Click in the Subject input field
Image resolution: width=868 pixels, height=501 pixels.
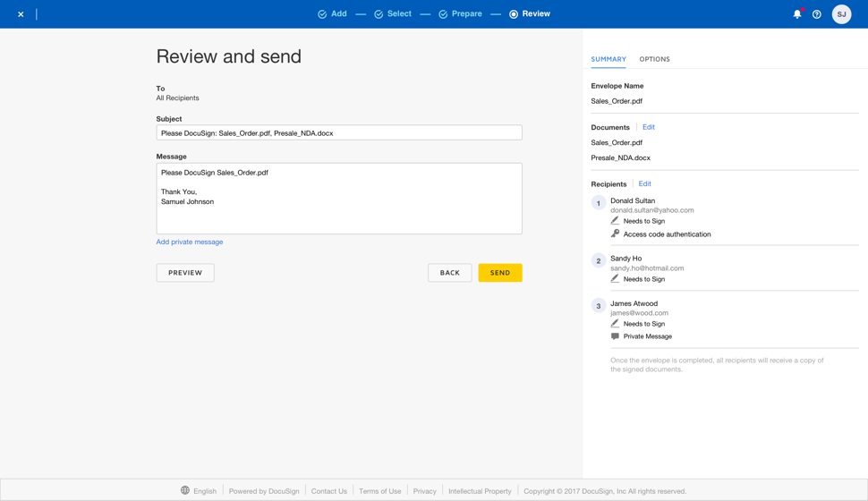click(x=339, y=133)
